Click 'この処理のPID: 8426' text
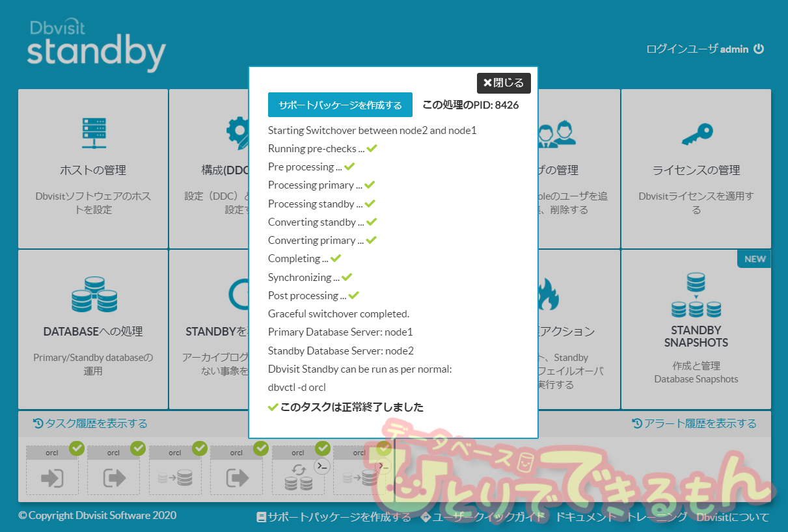The width and height of the screenshot is (788, 532). [470, 105]
